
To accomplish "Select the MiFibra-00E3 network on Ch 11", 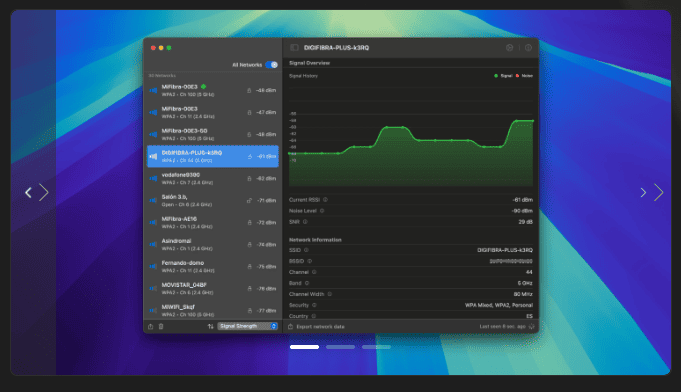I will pyautogui.click(x=213, y=112).
